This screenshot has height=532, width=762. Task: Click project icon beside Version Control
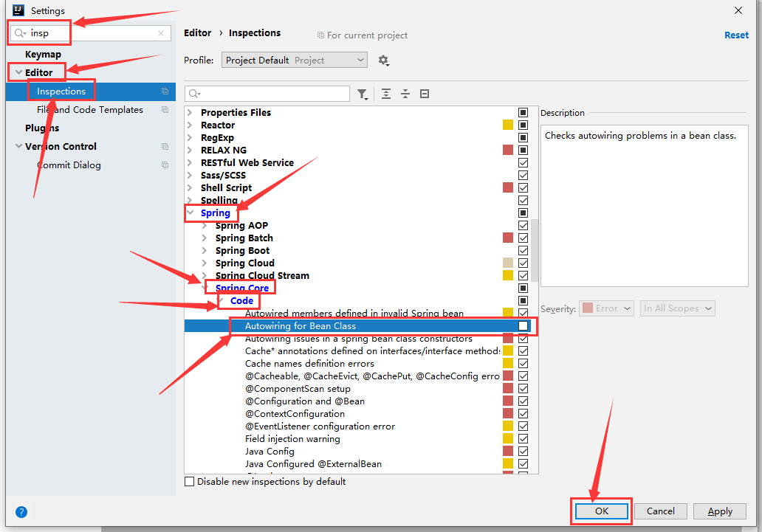[x=165, y=147]
